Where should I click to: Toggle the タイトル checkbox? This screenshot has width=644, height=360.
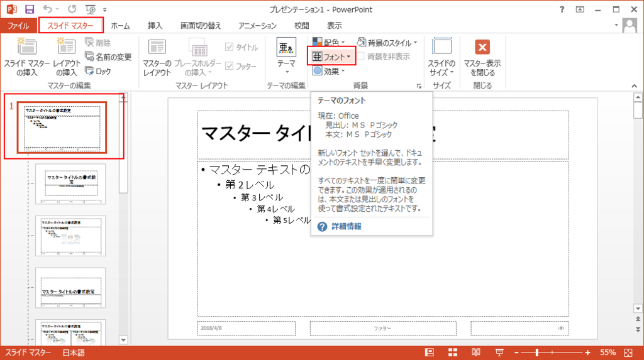tap(241, 47)
